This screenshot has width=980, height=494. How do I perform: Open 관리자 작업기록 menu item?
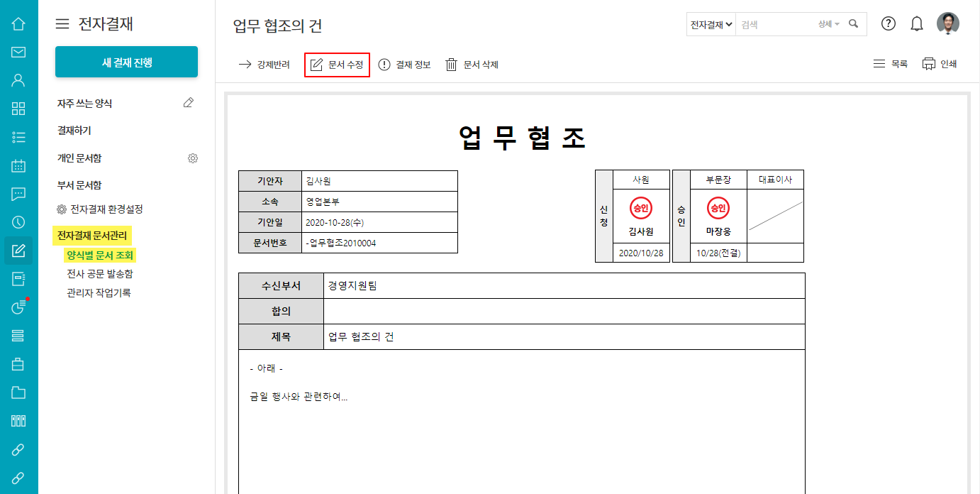[x=99, y=292]
